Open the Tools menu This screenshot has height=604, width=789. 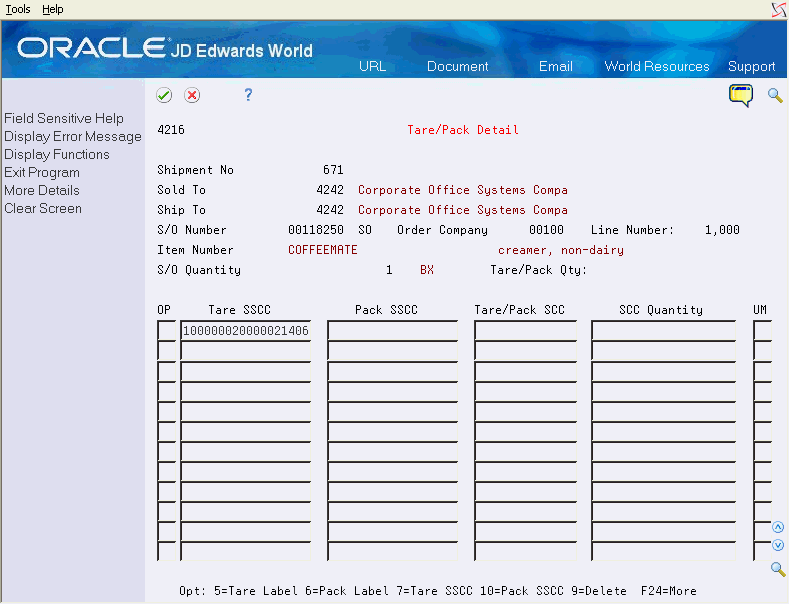point(18,9)
